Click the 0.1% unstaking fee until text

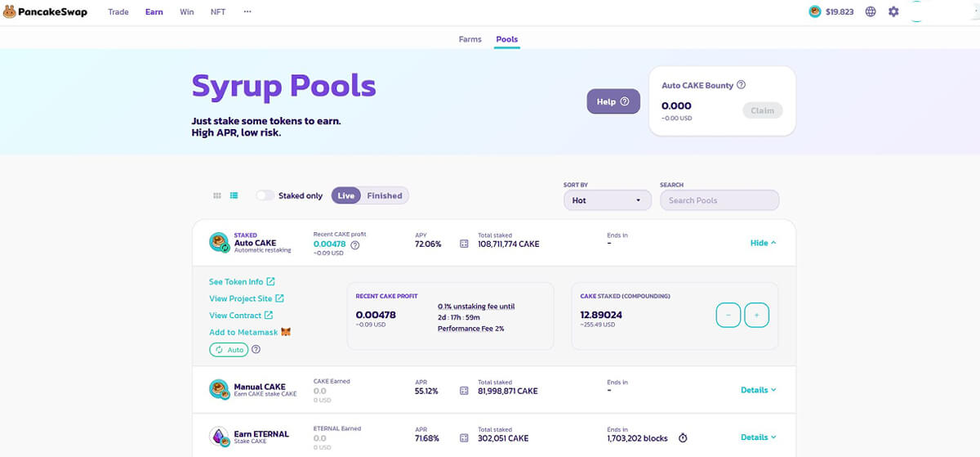[476, 307]
